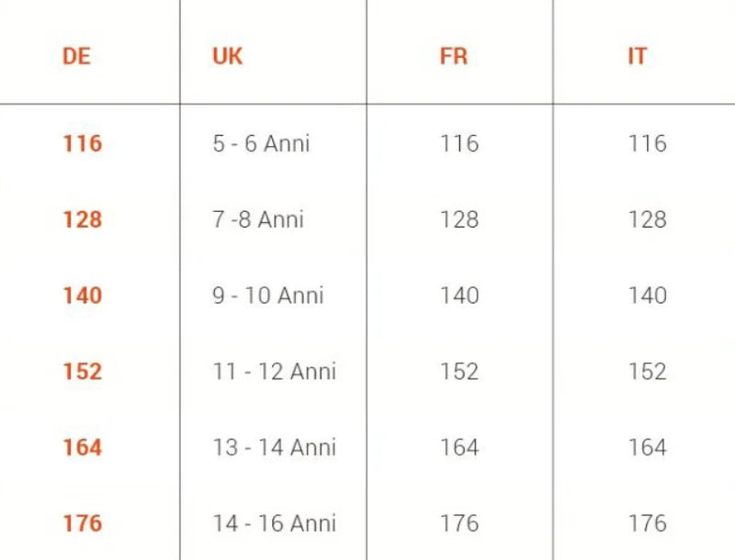Select the UK column header
The height and width of the screenshot is (560, 735).
227,56
